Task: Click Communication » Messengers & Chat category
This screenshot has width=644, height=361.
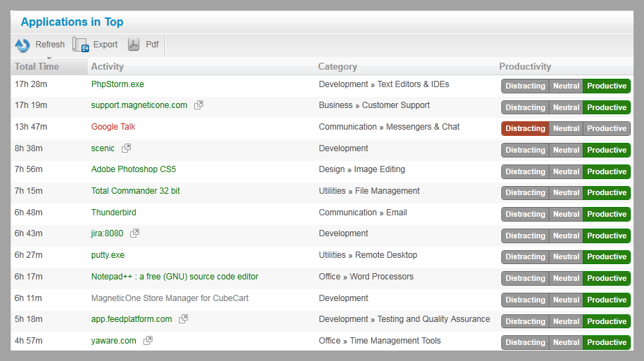Action: 389,127
